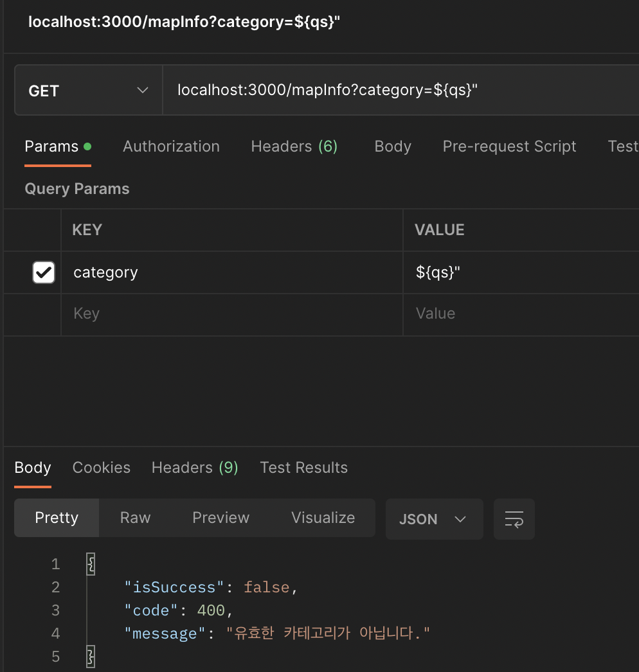Click the empty Key input cell
This screenshot has height=672, width=639.
[x=231, y=314]
